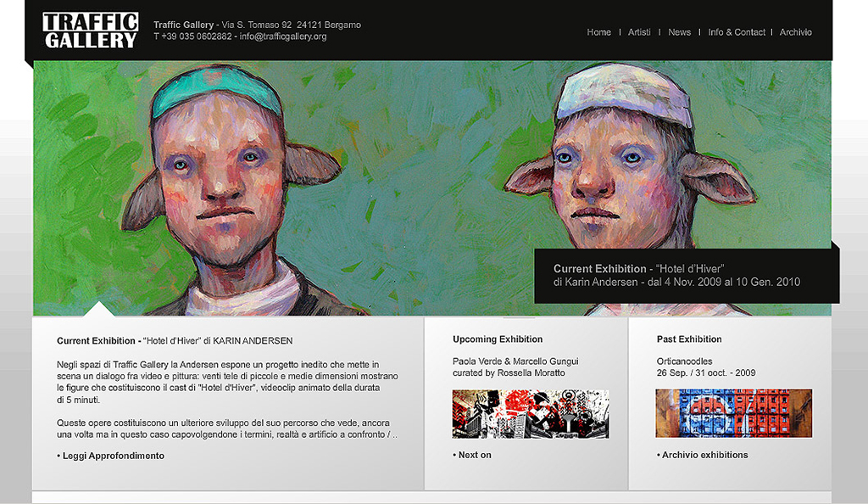Click the curated by Rossella Moratto text
The image size is (868, 504).
click(x=509, y=372)
